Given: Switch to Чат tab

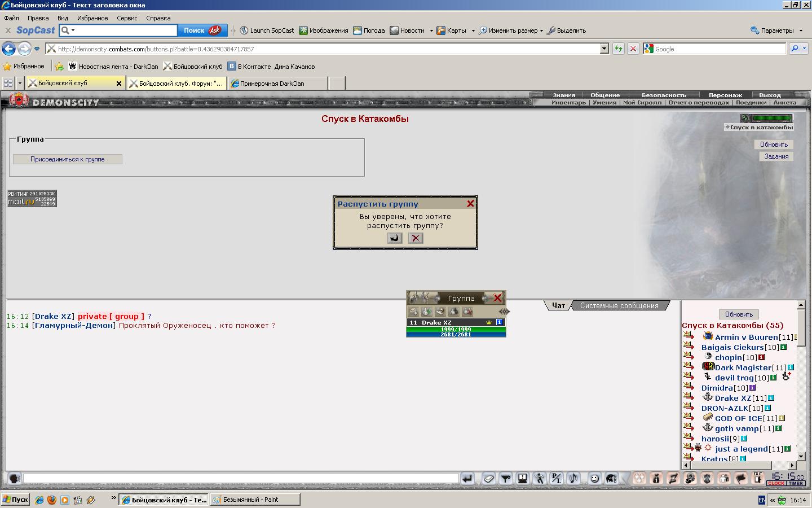Looking at the screenshot, I should pos(558,305).
